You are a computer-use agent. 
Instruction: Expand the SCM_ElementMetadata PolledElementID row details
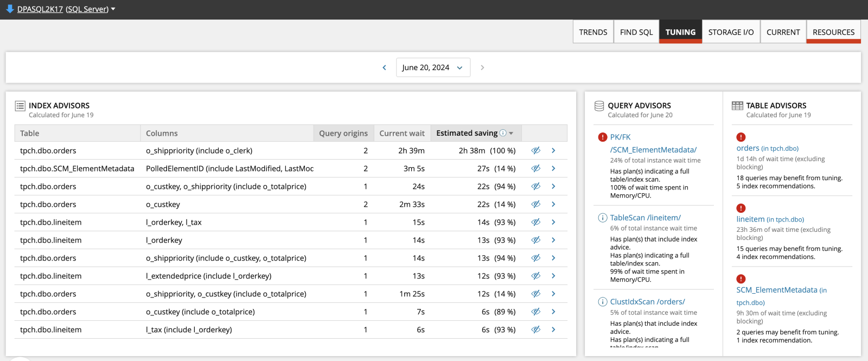(x=553, y=168)
